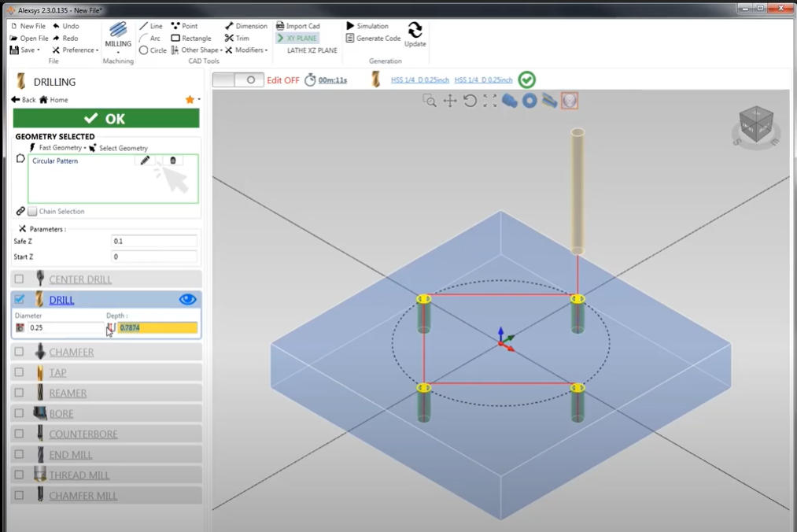This screenshot has width=797, height=532.
Task: Confirm with the green OK button
Action: click(x=106, y=119)
